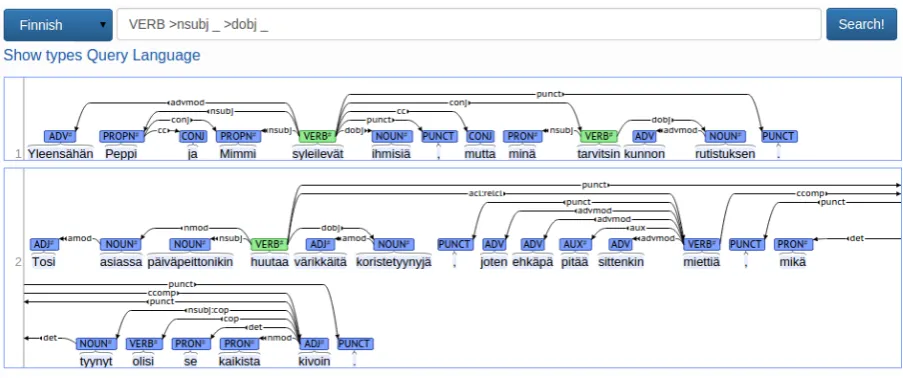Select the ADV tag above kunnon
Screen dimensions: 903x378
point(644,137)
